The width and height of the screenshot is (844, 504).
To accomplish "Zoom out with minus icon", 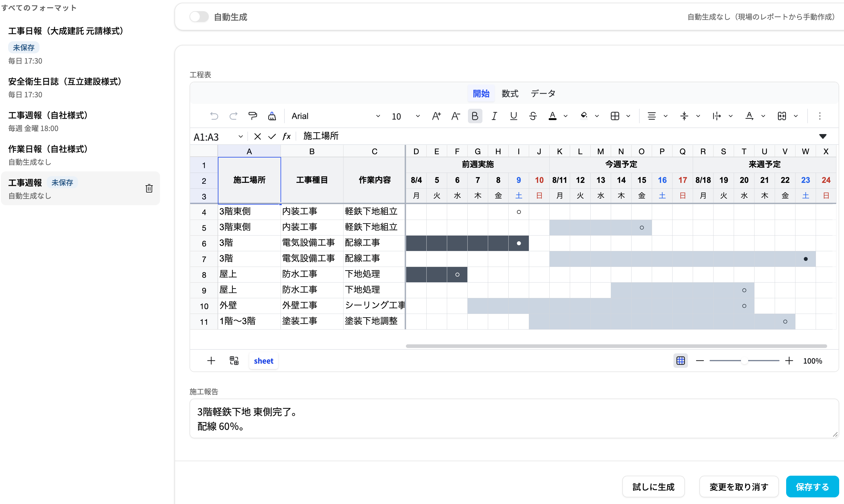I will [700, 361].
